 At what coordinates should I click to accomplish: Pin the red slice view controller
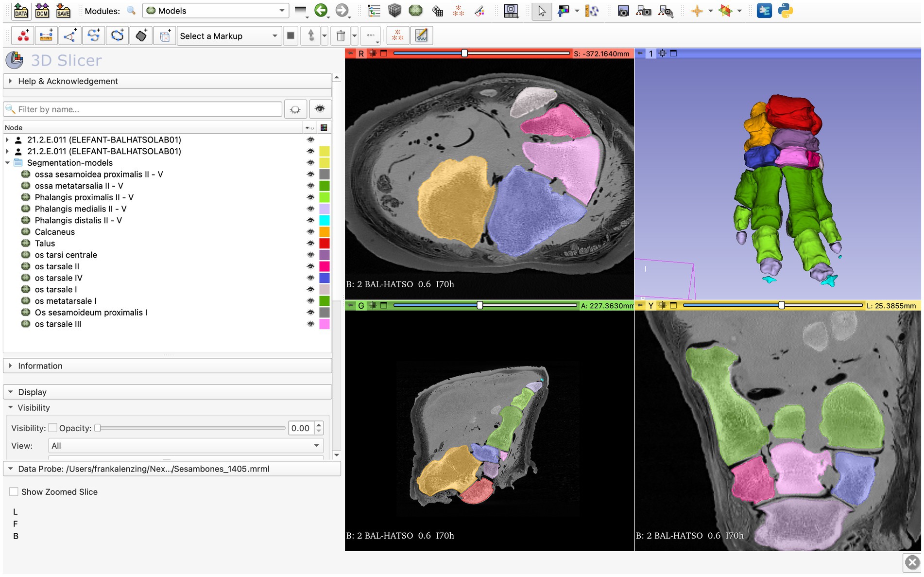tap(351, 53)
